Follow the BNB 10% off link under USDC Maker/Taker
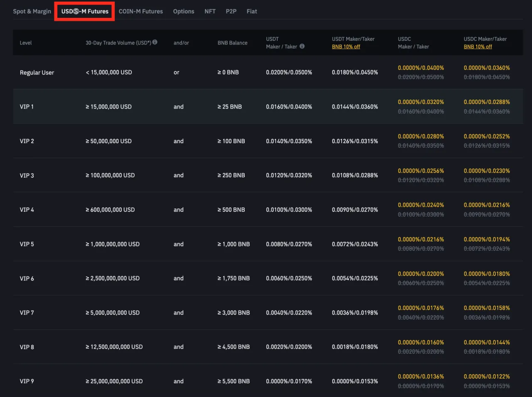The width and height of the screenshot is (532, 397). pyautogui.click(x=478, y=47)
